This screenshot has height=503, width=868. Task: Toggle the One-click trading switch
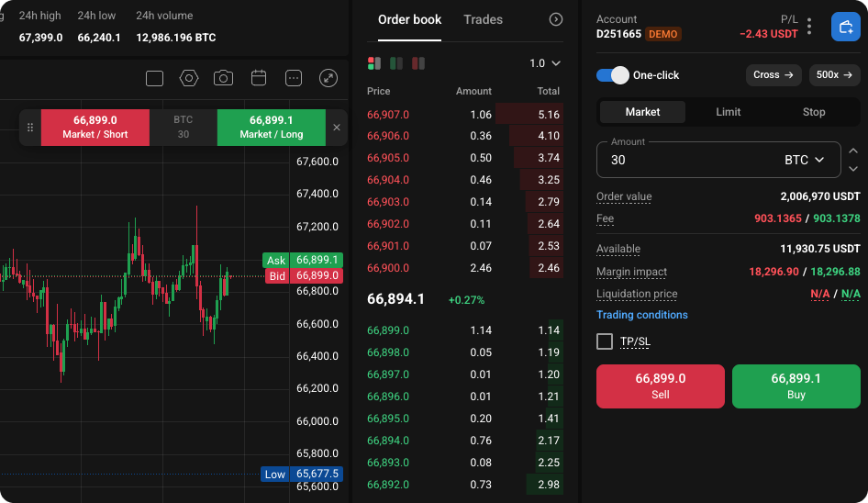click(613, 74)
